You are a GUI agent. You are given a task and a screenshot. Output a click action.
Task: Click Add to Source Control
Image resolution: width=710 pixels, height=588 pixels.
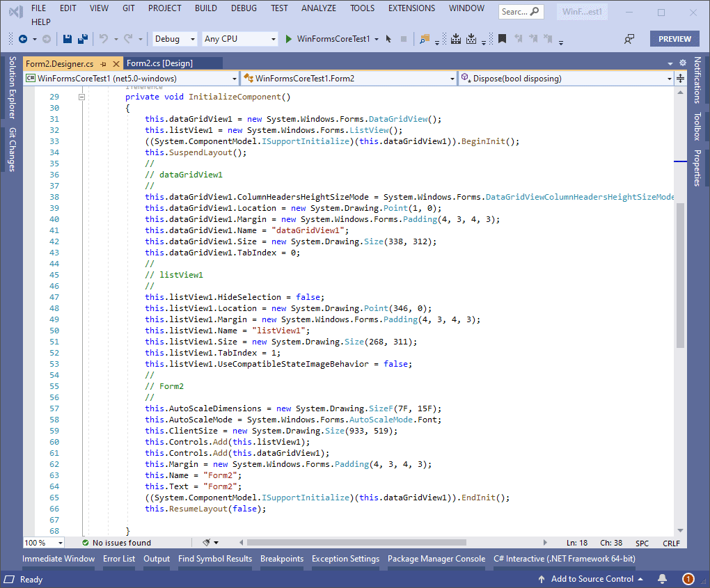pyautogui.click(x=591, y=579)
